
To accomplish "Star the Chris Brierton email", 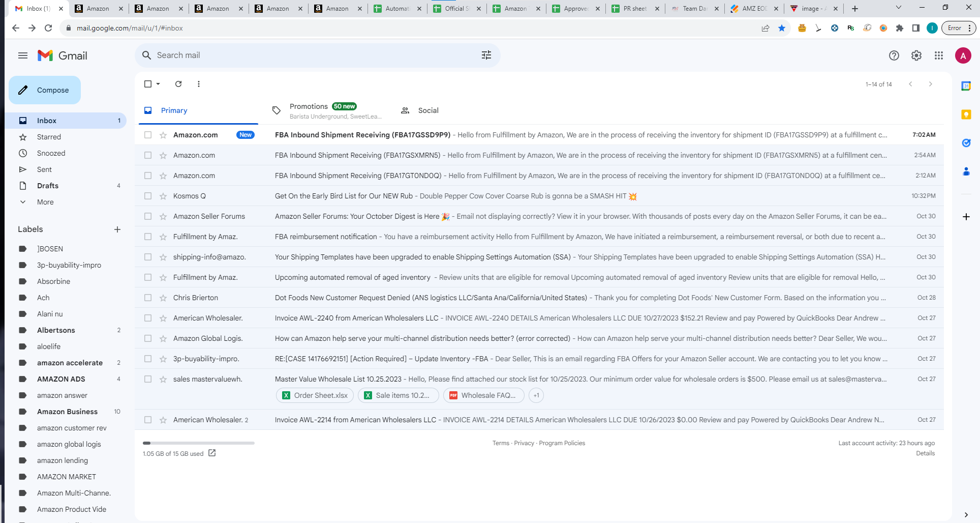I will pyautogui.click(x=163, y=298).
